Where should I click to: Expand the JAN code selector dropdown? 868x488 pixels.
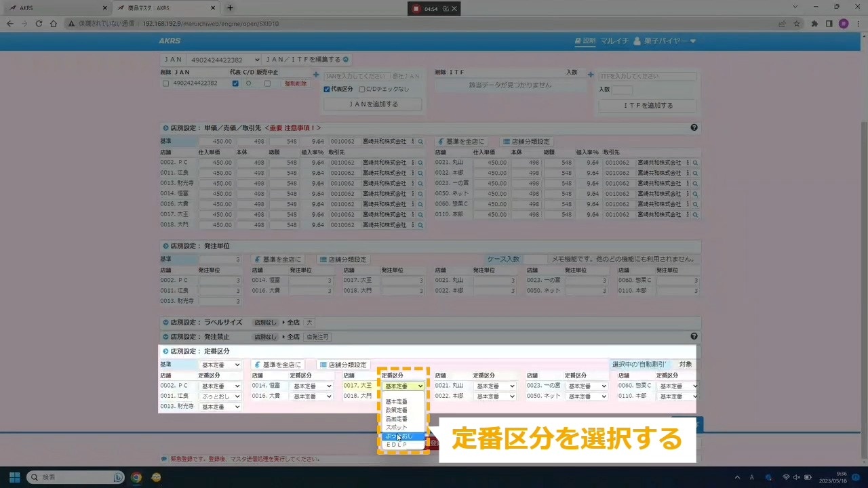pyautogui.click(x=222, y=60)
